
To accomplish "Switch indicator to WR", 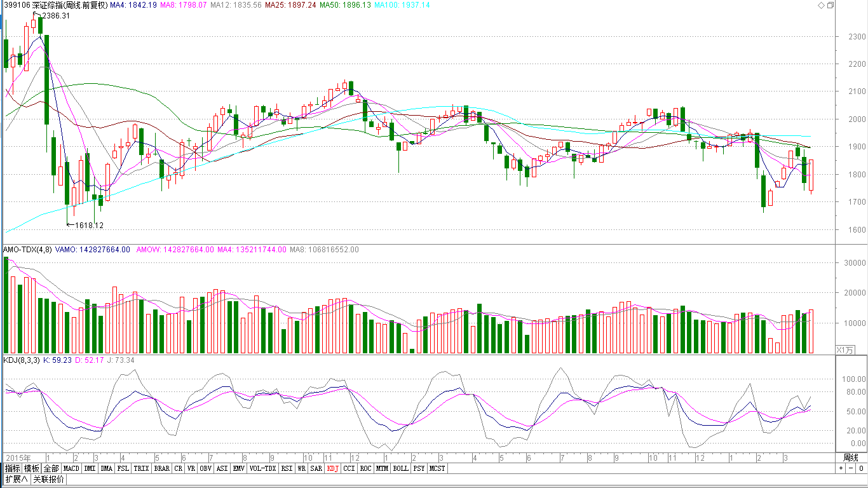I will coord(302,468).
